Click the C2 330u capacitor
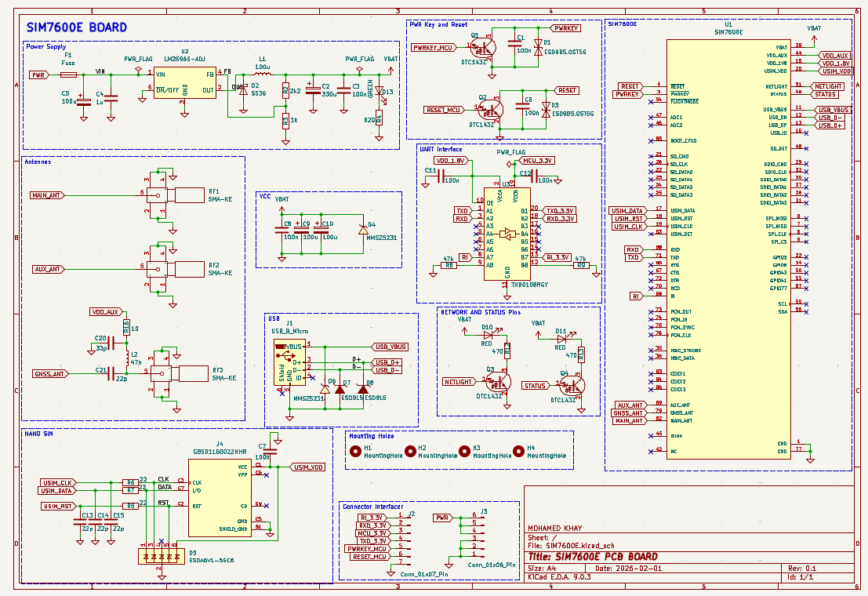Viewport: 868px width, 596px height. [x=313, y=89]
